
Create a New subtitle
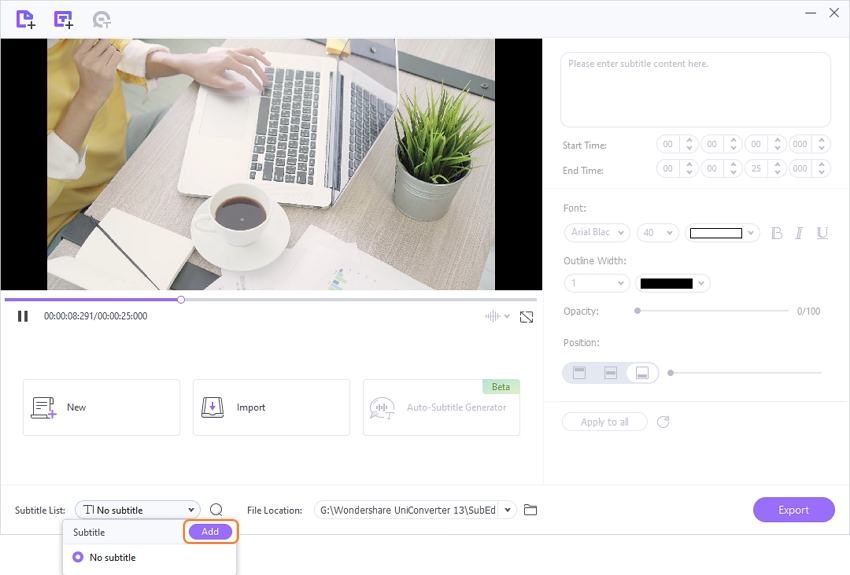click(x=101, y=408)
